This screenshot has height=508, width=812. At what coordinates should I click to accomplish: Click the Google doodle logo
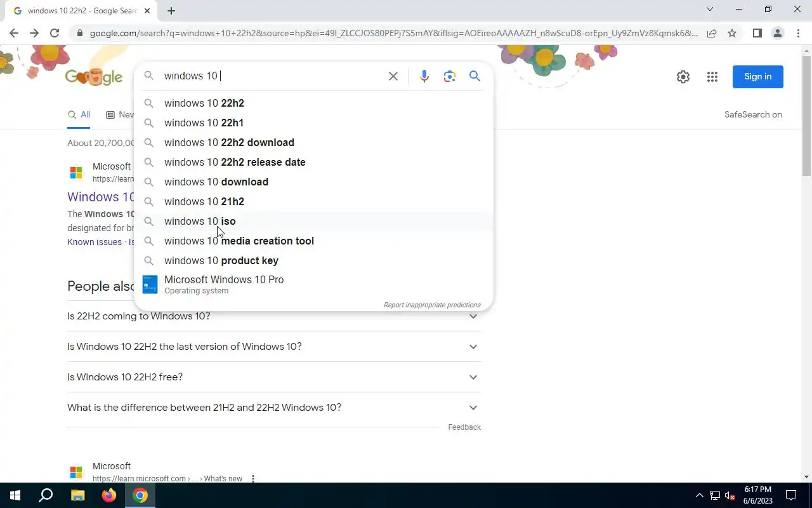pyautogui.click(x=94, y=77)
